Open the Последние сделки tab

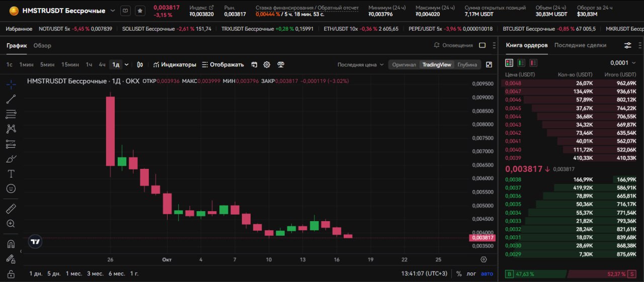point(580,45)
